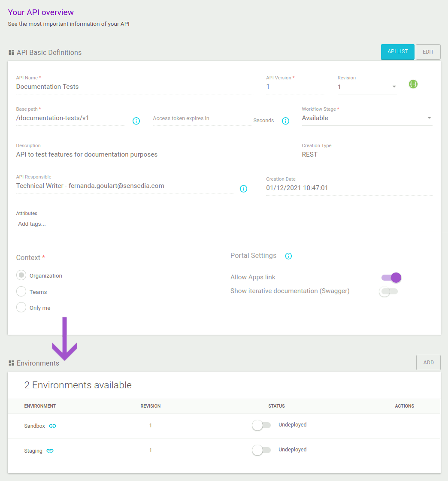The image size is (448, 481).
Task: Click the info icon next to Base path
Action: click(x=136, y=121)
